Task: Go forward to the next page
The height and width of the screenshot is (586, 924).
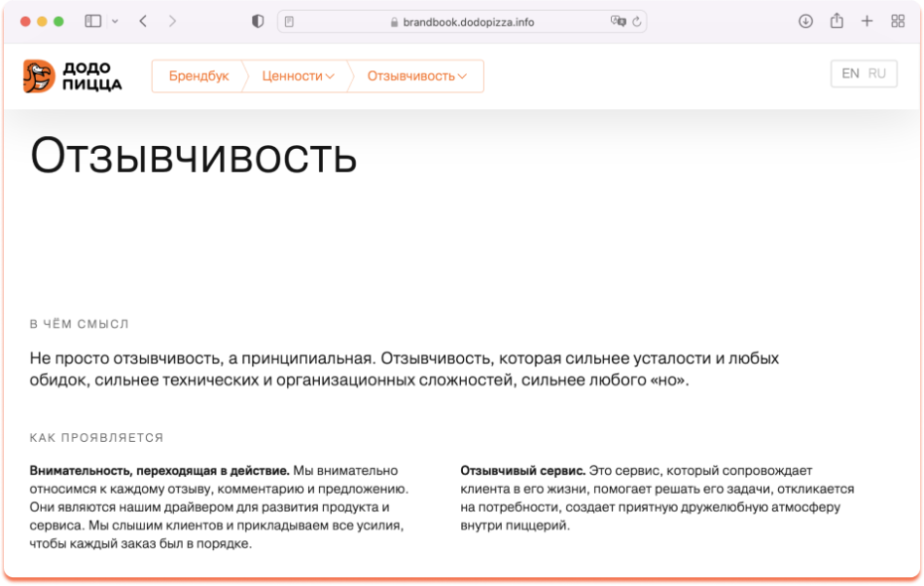Action: pyautogui.click(x=172, y=21)
